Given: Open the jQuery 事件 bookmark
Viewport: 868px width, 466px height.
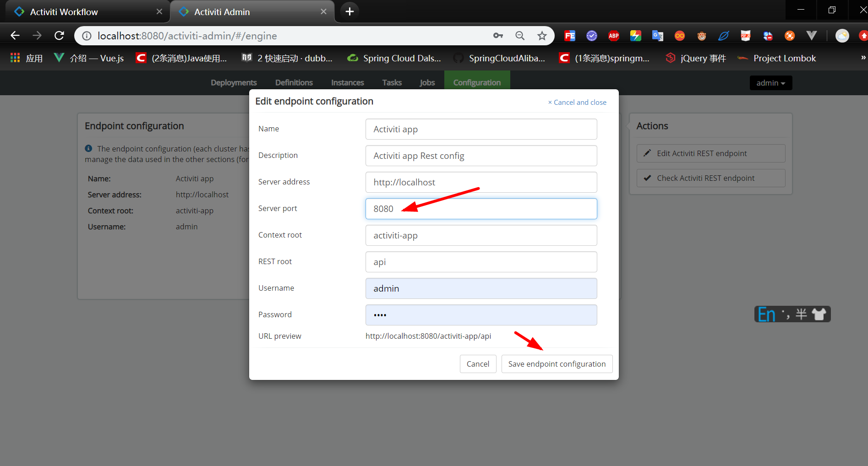Looking at the screenshot, I should pos(696,58).
